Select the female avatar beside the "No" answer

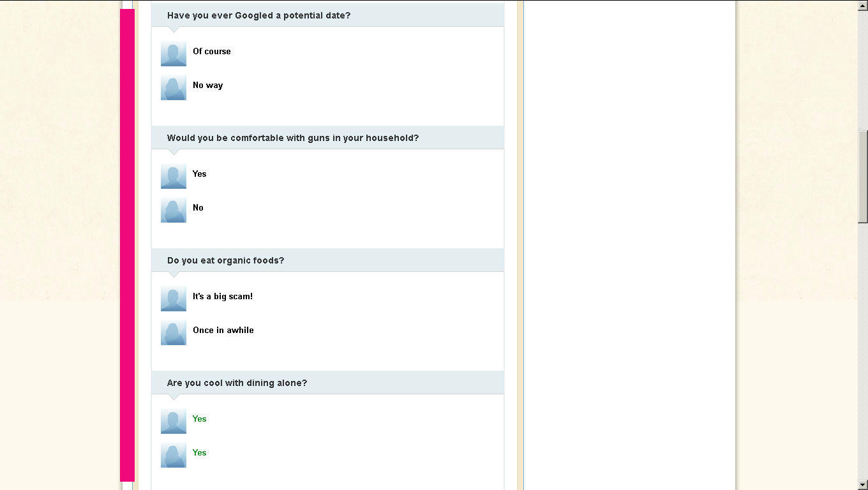click(174, 210)
